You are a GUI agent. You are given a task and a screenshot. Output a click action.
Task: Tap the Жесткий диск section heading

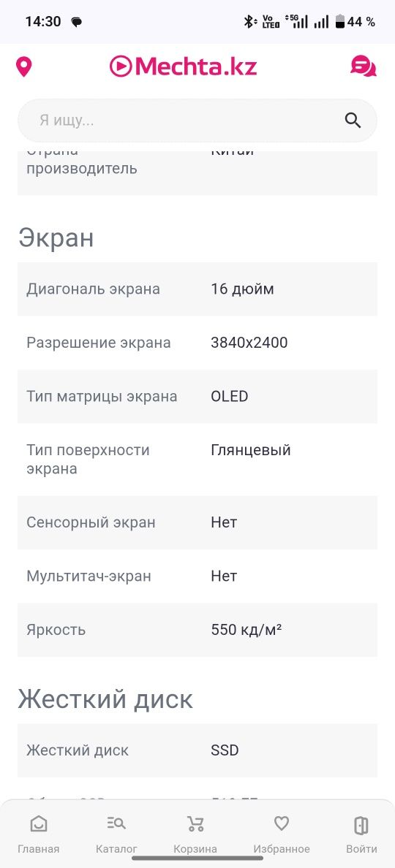tap(105, 699)
